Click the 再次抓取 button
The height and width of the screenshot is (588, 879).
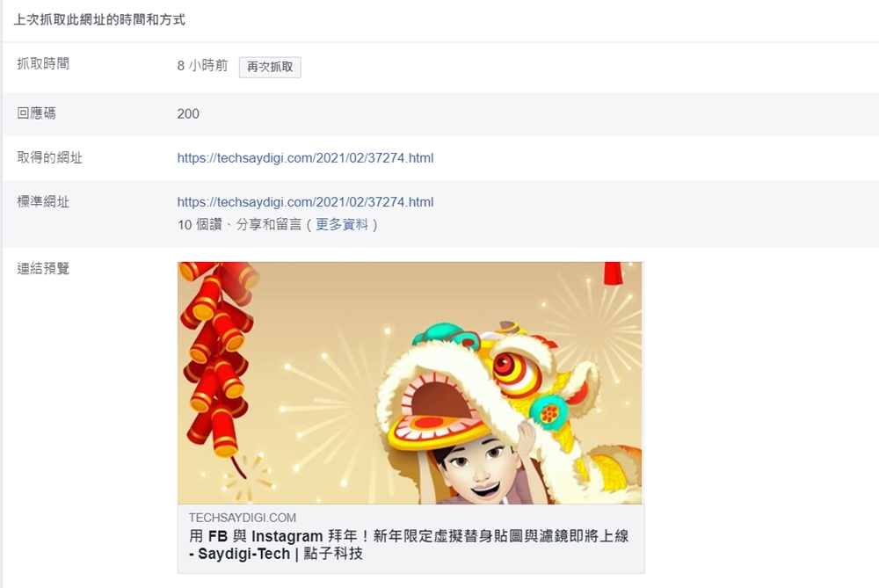[270, 68]
